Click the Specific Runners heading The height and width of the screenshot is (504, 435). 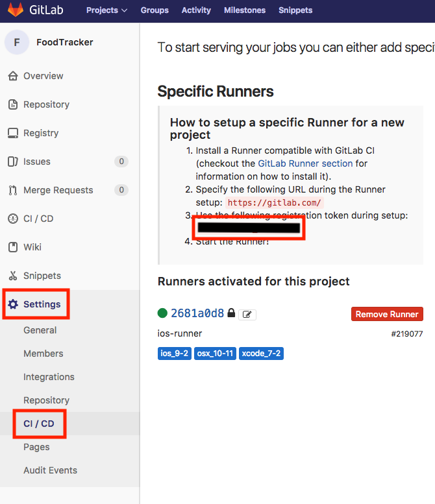216,91
